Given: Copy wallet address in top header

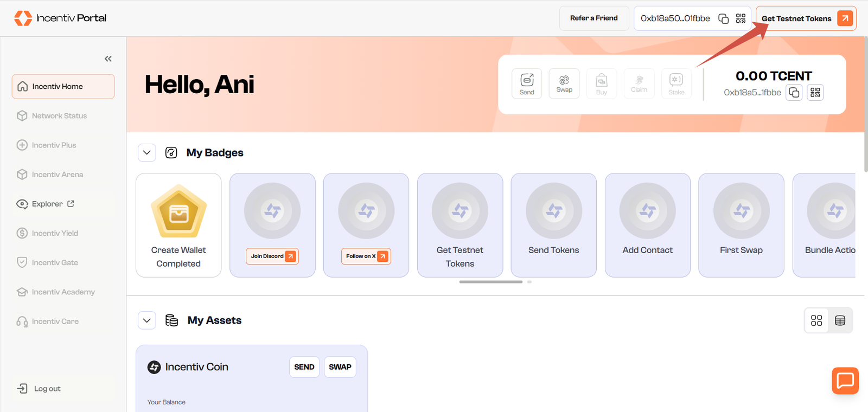Looking at the screenshot, I should 723,18.
